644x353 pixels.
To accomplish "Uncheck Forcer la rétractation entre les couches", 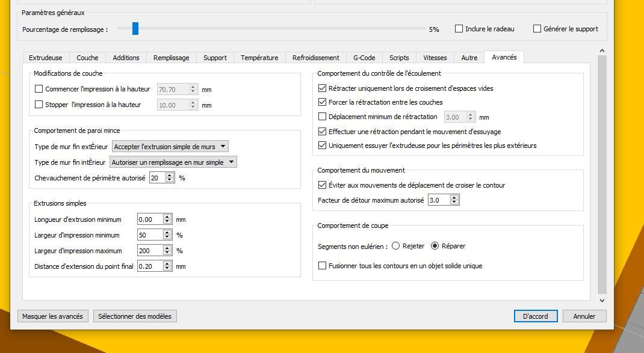I will (323, 102).
